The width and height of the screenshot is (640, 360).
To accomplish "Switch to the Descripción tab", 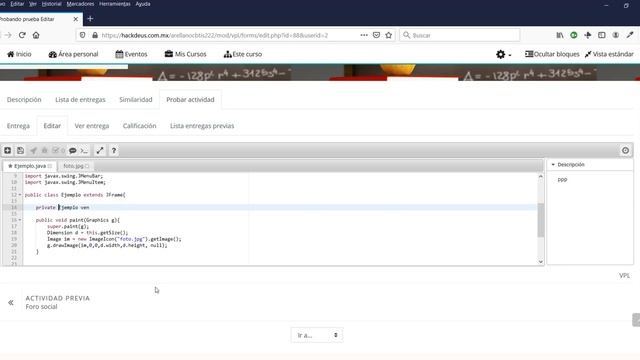I will (x=24, y=100).
